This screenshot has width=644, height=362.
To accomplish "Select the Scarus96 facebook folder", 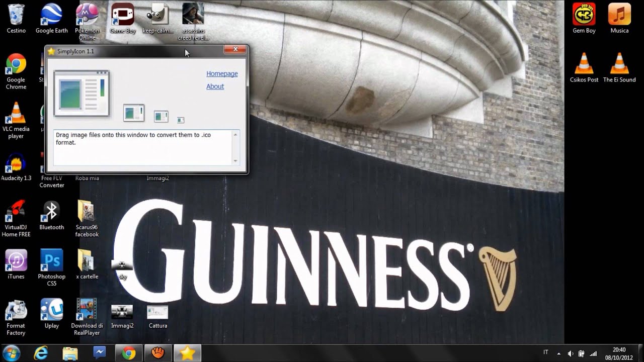I will (87, 219).
